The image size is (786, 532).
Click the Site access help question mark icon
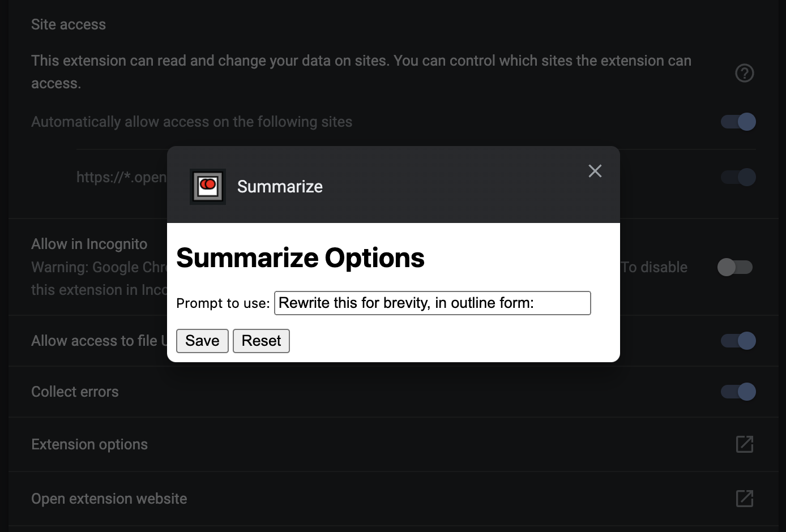(744, 73)
